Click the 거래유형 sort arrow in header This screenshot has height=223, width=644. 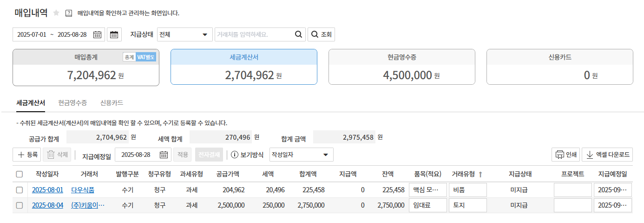(x=480, y=174)
